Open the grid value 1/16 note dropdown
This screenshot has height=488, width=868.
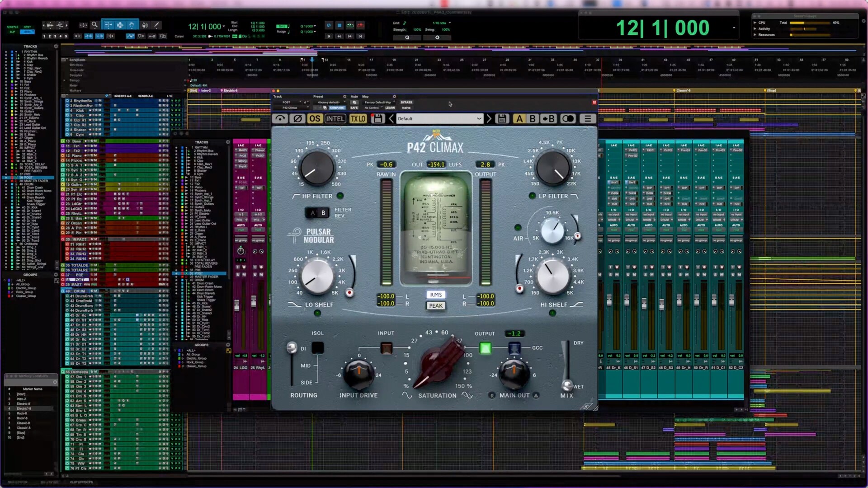pyautogui.click(x=442, y=23)
